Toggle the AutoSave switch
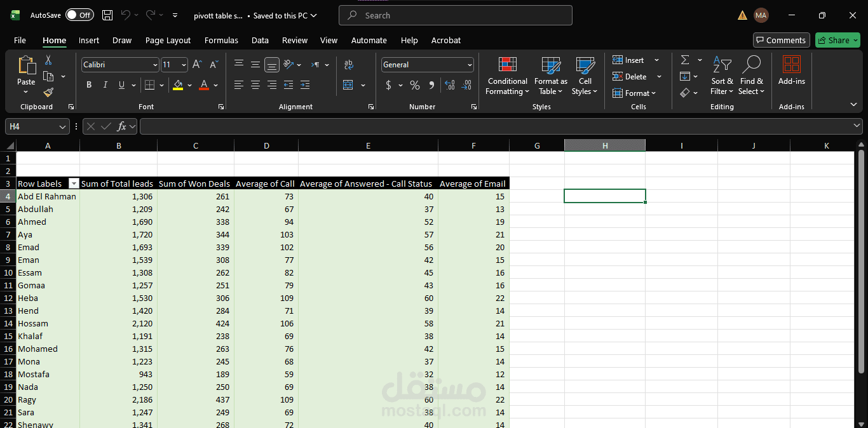868x428 pixels. [80, 15]
